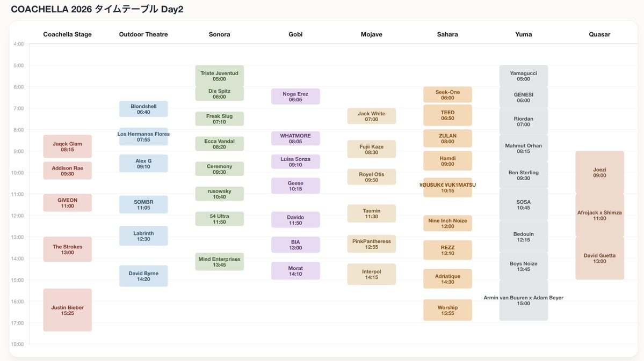Viewport: 644px width, 361px height.
Task: Select the Sonora column header
Action: click(219, 34)
